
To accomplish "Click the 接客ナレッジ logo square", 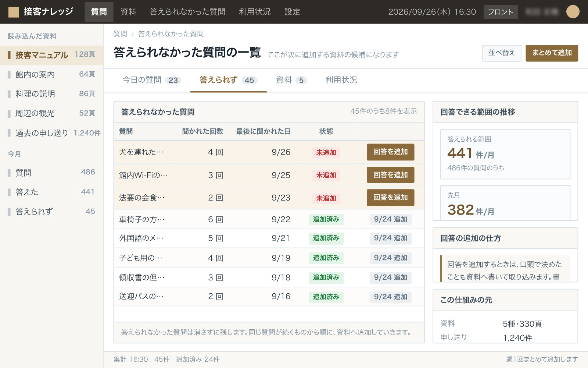I will click(x=14, y=12).
